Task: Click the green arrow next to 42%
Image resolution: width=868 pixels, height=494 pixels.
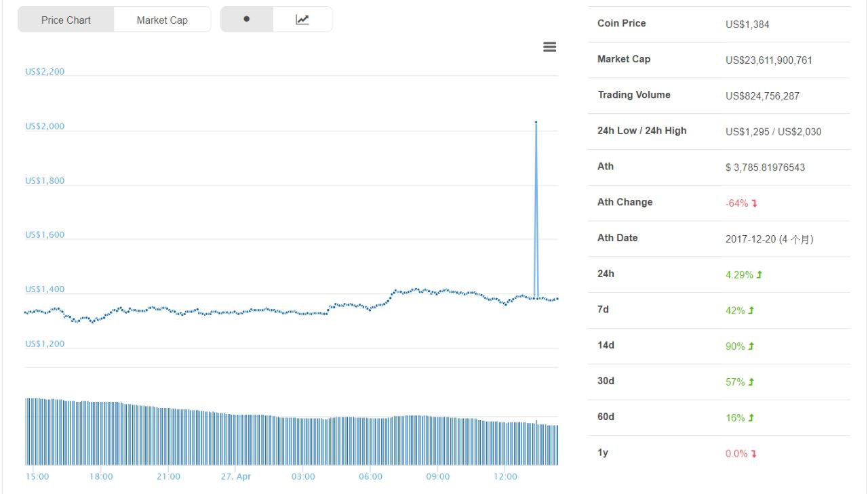Action: [751, 310]
